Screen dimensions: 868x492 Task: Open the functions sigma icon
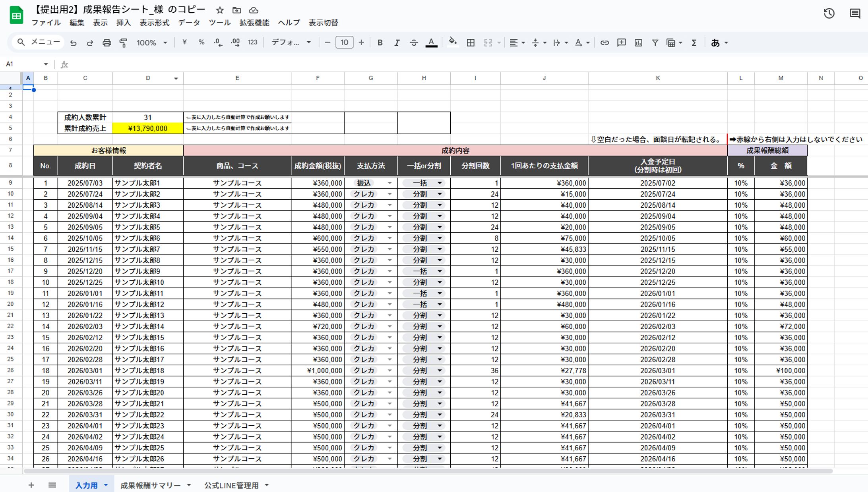(x=694, y=42)
